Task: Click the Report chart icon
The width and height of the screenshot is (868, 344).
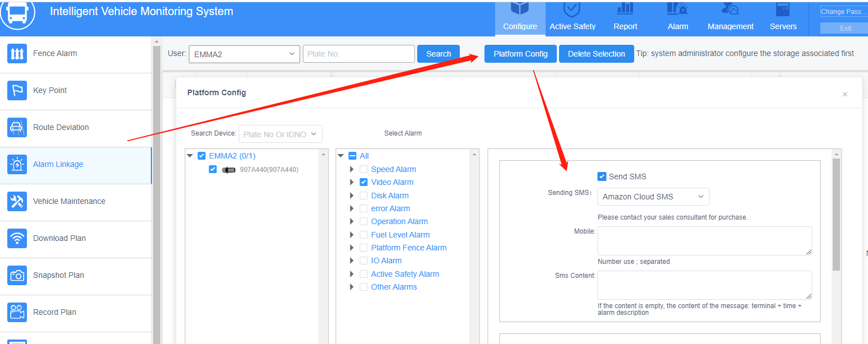Action: pos(625,8)
